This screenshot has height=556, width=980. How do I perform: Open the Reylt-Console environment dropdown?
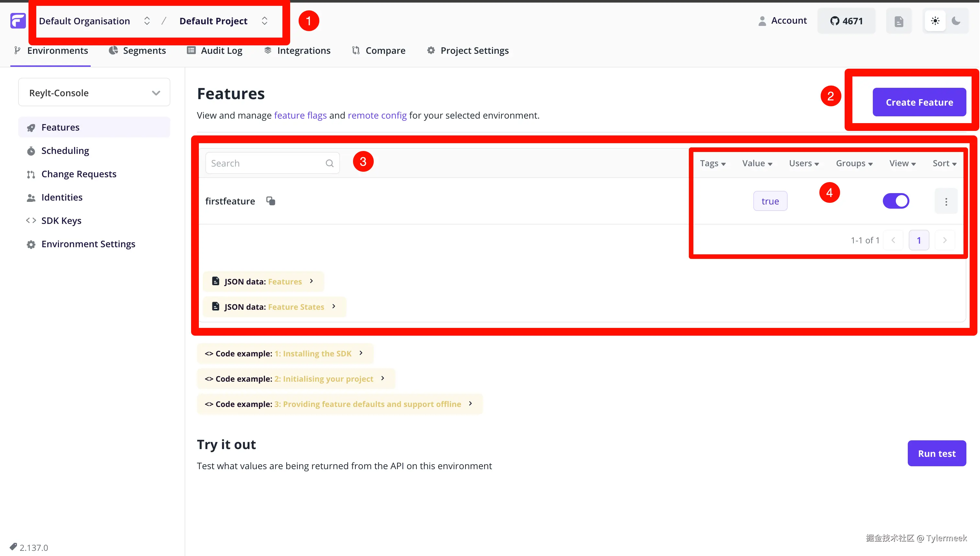pyautogui.click(x=94, y=93)
